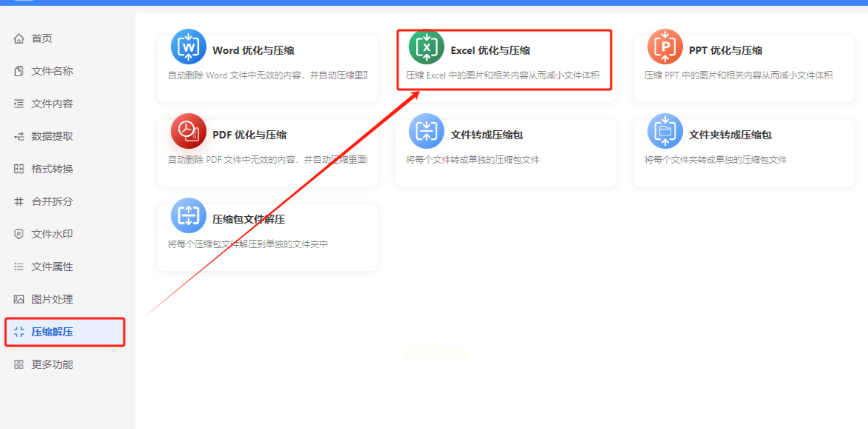Go to 文件内容 in the sidebar
868x429 pixels.
(x=52, y=104)
